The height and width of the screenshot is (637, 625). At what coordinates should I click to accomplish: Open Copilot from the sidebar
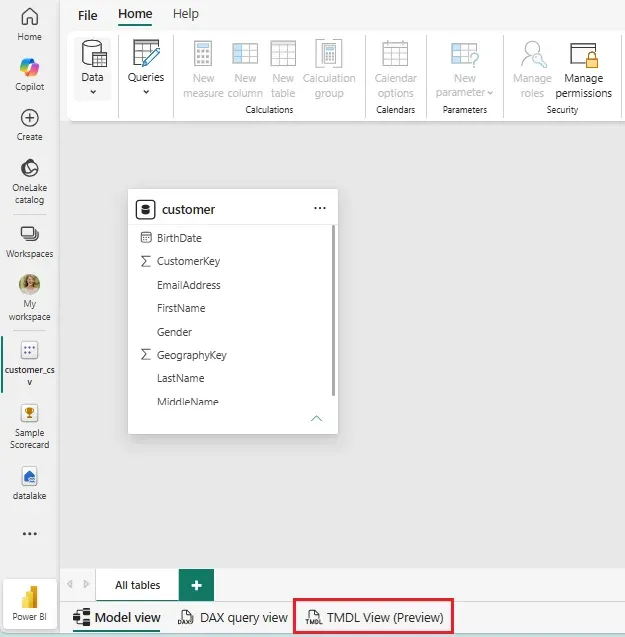(29, 74)
